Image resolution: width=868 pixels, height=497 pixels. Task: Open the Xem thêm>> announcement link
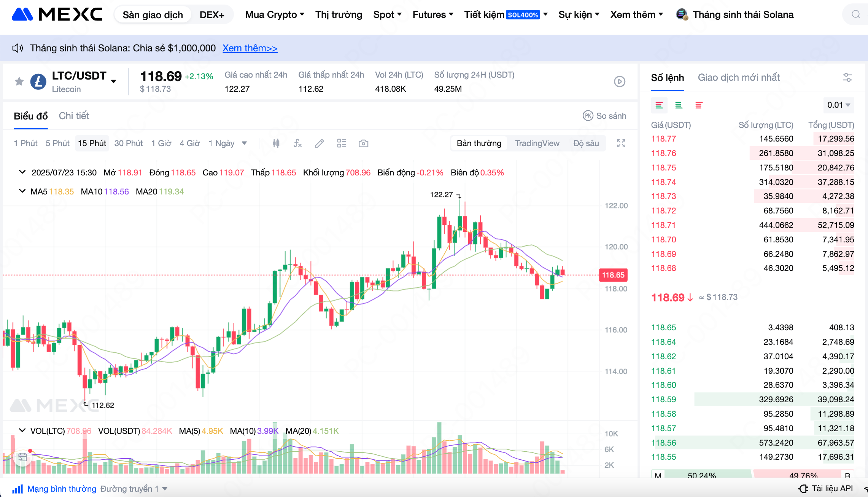click(x=250, y=48)
